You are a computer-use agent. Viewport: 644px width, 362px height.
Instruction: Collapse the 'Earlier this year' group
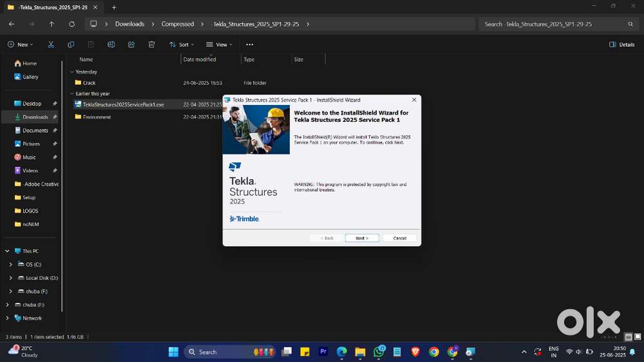pyautogui.click(x=71, y=93)
